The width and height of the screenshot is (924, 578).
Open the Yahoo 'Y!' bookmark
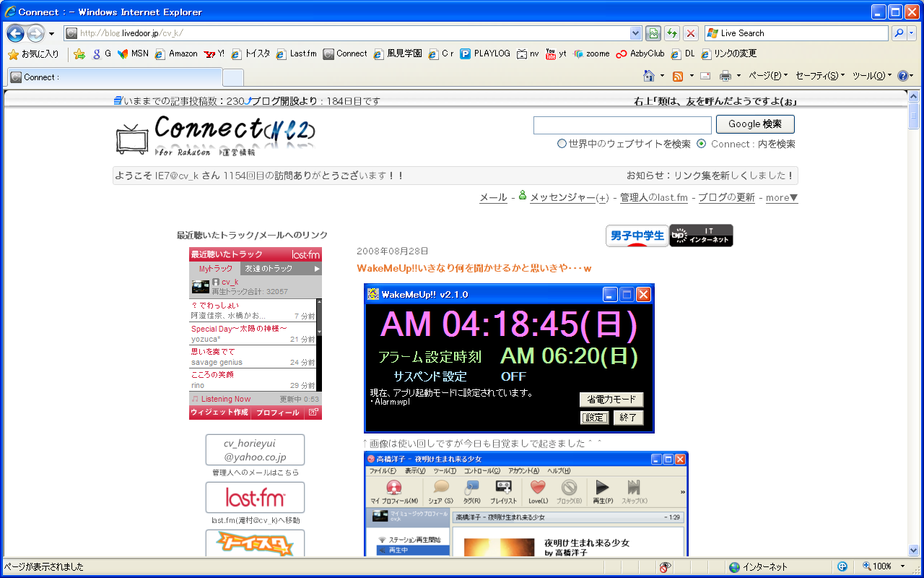[x=214, y=53]
